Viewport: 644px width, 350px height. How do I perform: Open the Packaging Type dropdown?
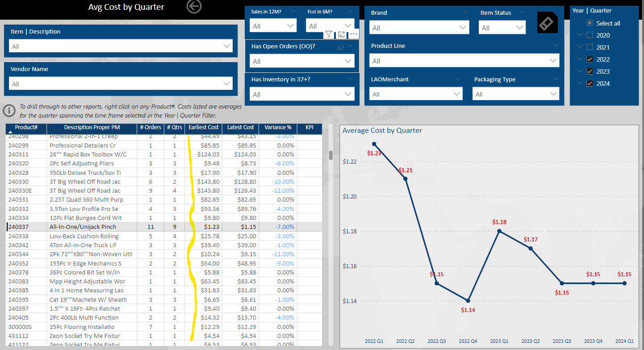click(x=516, y=94)
